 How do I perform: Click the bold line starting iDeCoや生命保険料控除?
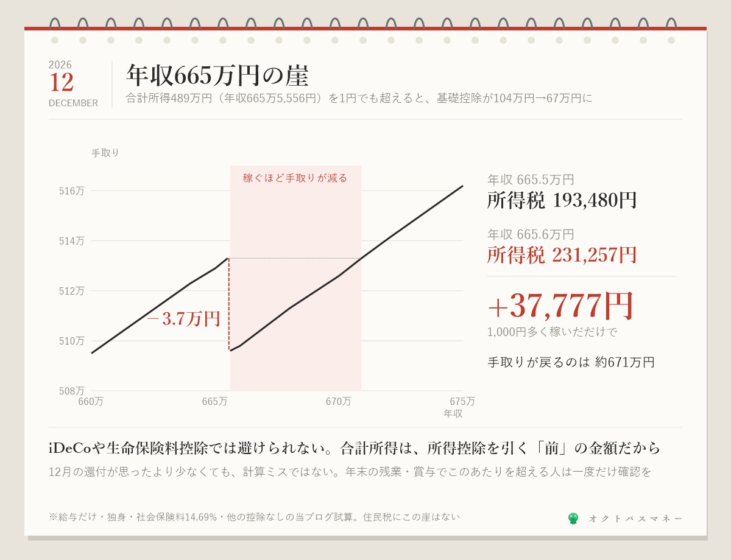(x=355, y=448)
